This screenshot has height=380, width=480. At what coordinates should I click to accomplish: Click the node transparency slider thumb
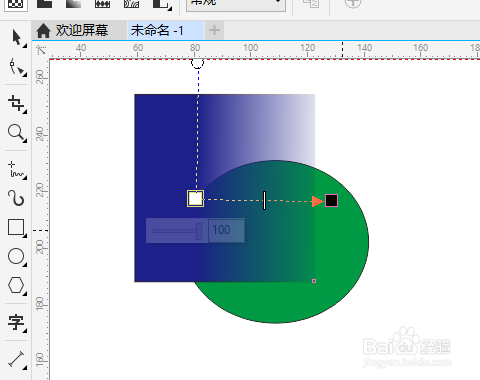point(199,231)
